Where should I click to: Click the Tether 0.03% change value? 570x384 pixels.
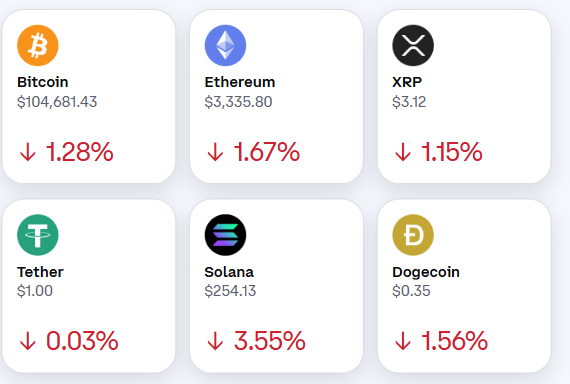pyautogui.click(x=82, y=341)
